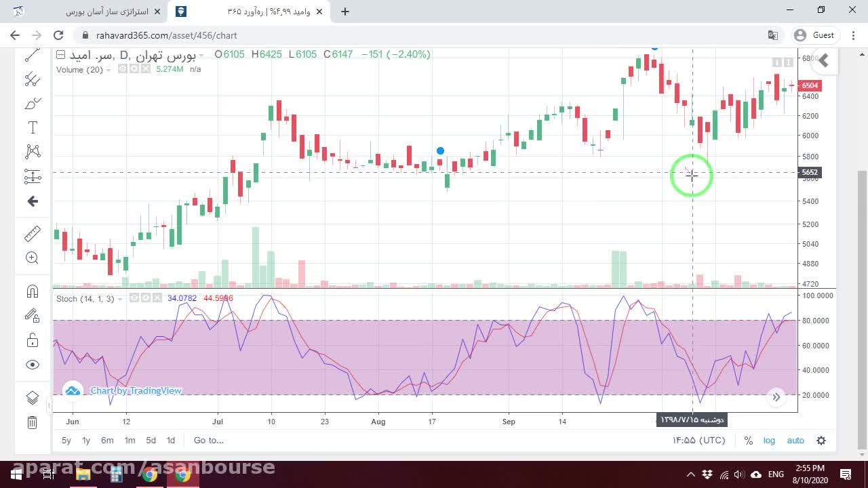Open chart settings gear icon
Viewport: 868px width, 488px height.
point(821,441)
